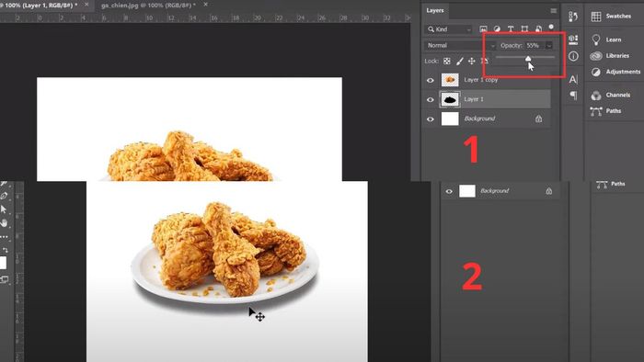Click the foreground color swatch
Viewport: 644px width, 362px height.
click(3, 263)
